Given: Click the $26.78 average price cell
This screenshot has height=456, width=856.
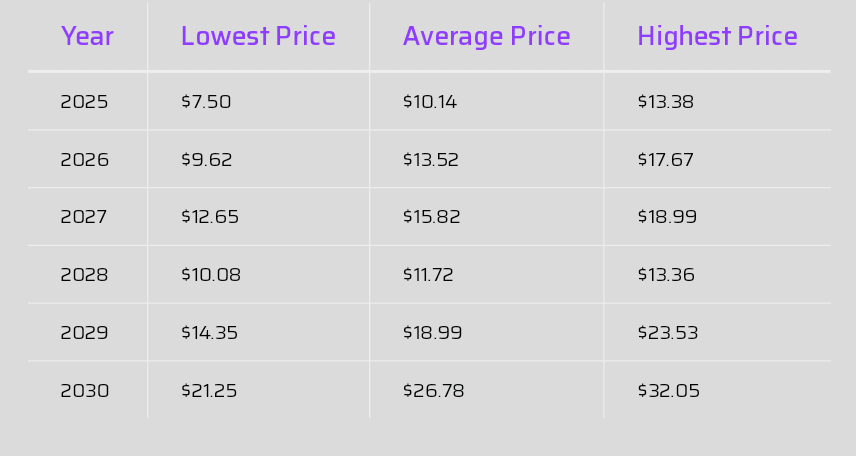Looking at the screenshot, I should (434, 391).
